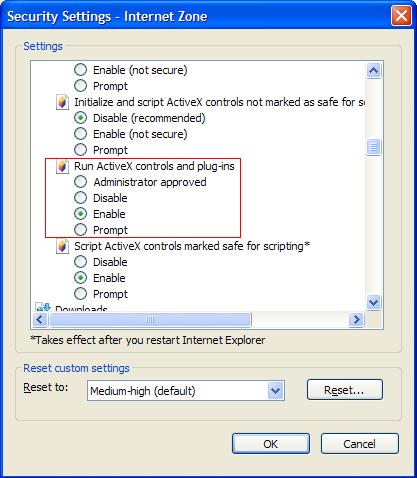Screen dimensions: 417x478
Task: Click the vertical scrollbar up arrow
Action: (373, 70)
